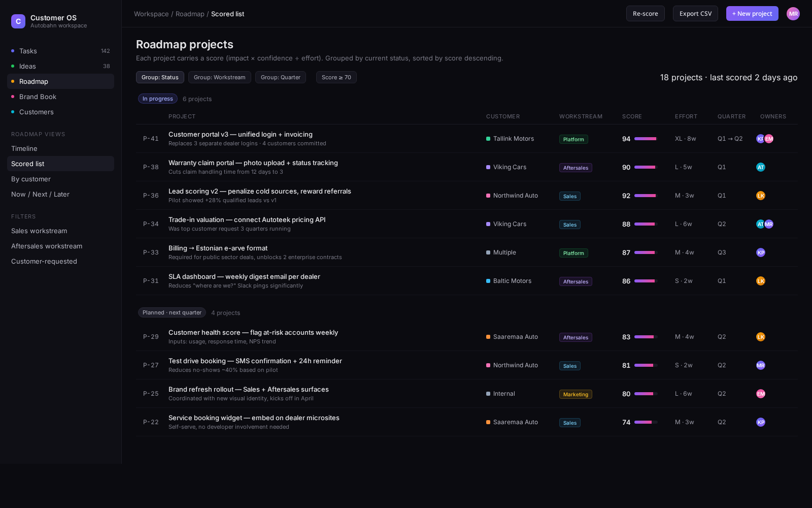Open Brand refresh rollout project

249,389
